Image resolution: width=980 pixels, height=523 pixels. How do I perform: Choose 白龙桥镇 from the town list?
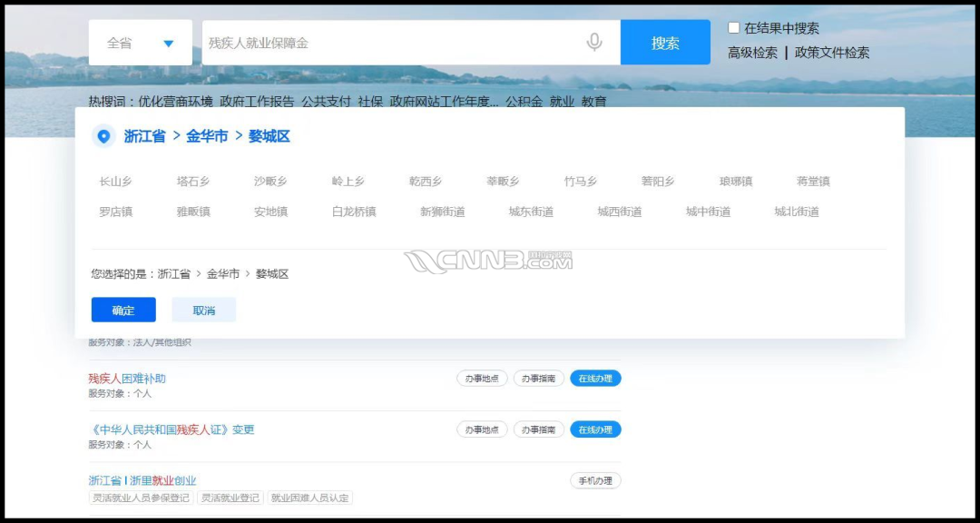[354, 212]
